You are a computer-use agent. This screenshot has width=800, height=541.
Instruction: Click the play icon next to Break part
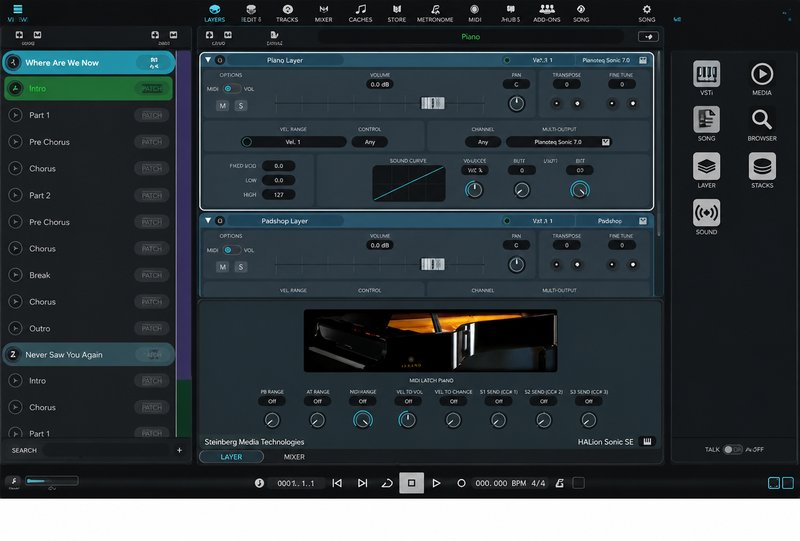(x=15, y=275)
